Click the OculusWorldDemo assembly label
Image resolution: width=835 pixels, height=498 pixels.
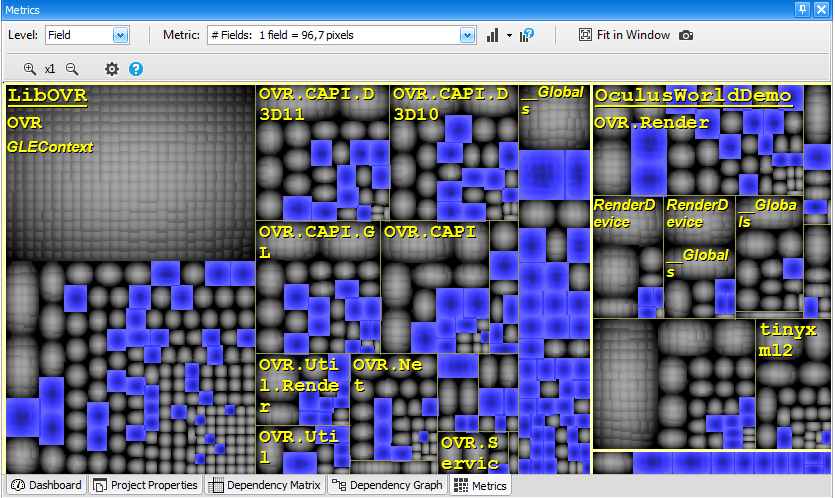tap(693, 96)
